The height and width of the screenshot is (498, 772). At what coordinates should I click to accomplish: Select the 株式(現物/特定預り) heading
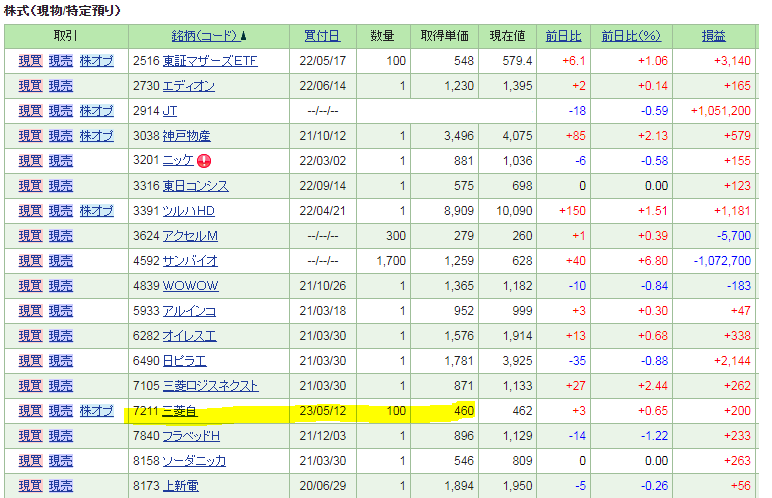point(62,10)
